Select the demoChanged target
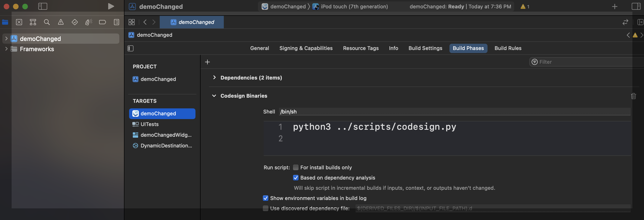 162,113
